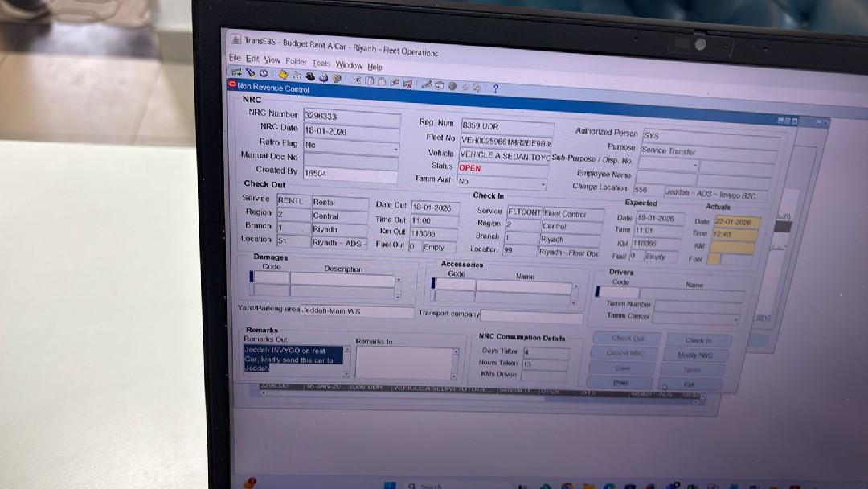
Task: Click the Paste icon in toolbar
Action: coord(382,81)
